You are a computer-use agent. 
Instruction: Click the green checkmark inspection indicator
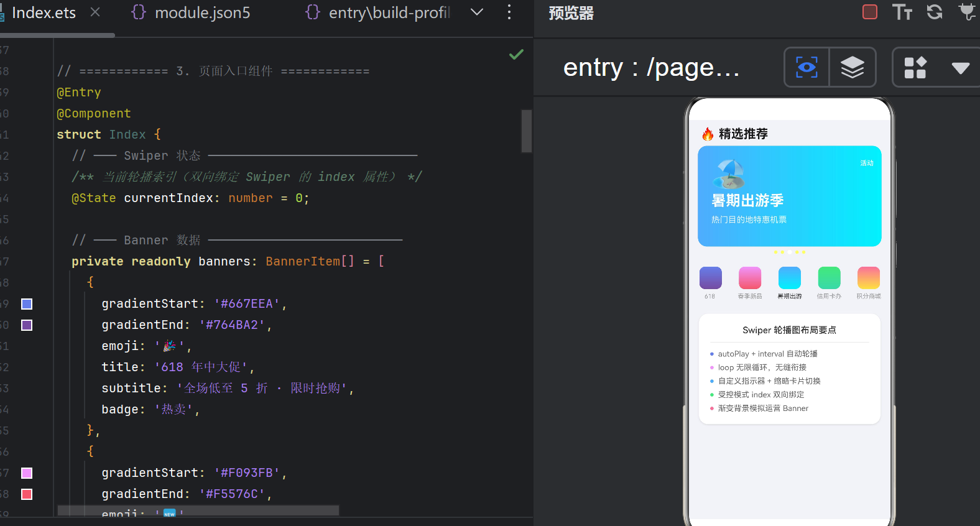click(x=516, y=55)
